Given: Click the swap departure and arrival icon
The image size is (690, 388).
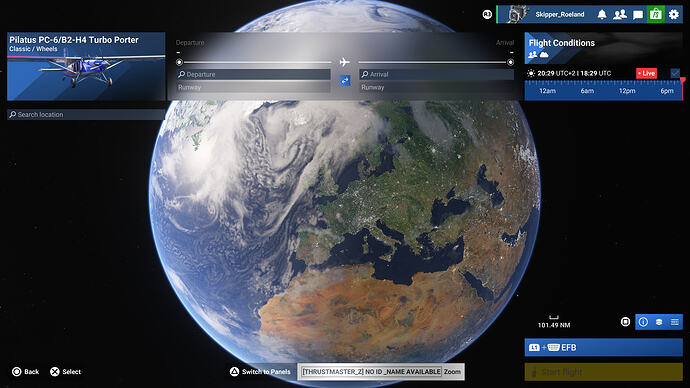Looking at the screenshot, I should [x=345, y=81].
